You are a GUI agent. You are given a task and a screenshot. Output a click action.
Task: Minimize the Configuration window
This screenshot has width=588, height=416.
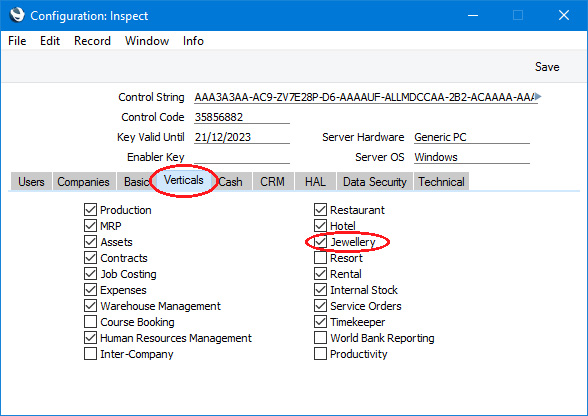[x=473, y=15]
